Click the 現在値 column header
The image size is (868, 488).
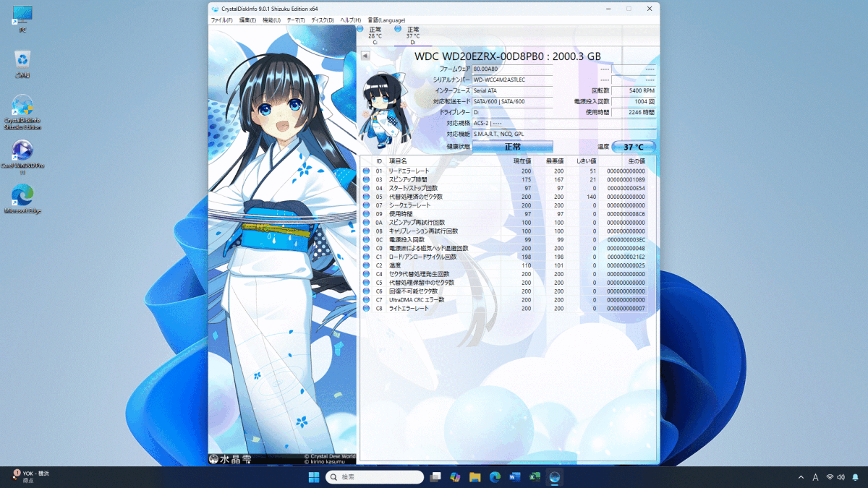click(522, 161)
